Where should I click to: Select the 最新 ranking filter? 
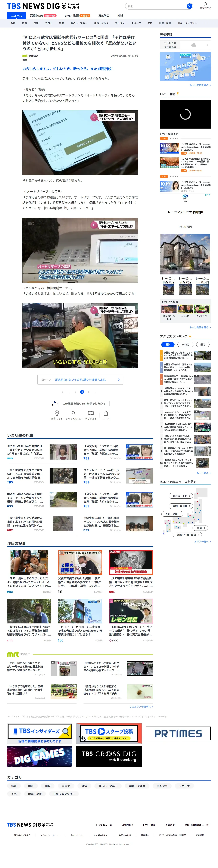[x=168, y=344]
